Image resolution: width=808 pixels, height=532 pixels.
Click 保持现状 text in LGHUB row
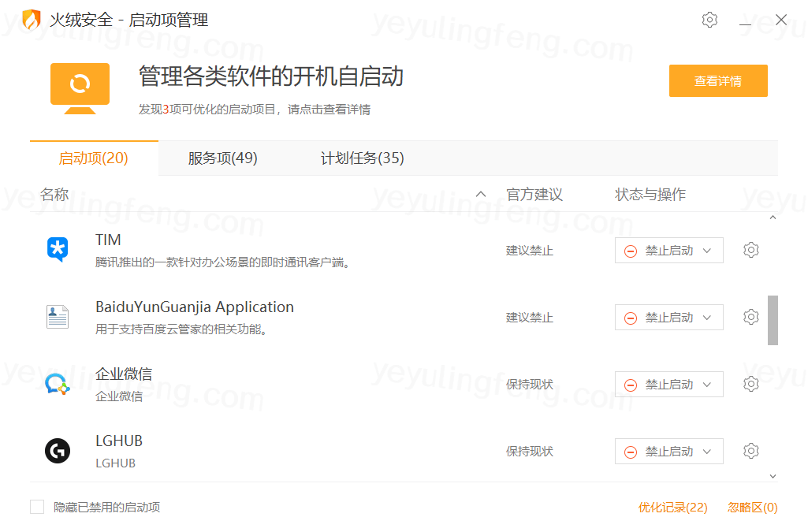pyautogui.click(x=530, y=451)
